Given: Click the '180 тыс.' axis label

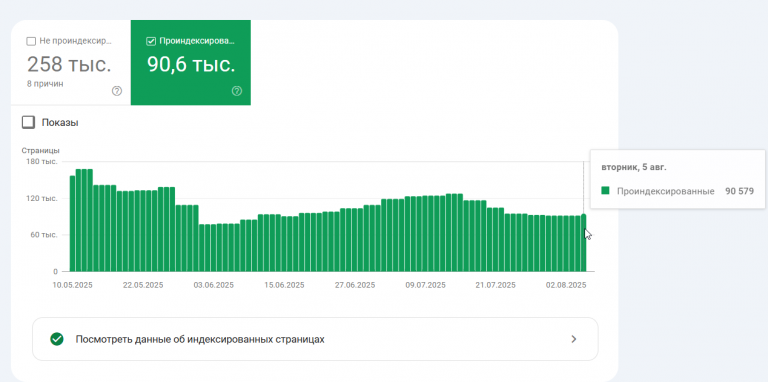Looking at the screenshot, I should (x=42, y=162).
